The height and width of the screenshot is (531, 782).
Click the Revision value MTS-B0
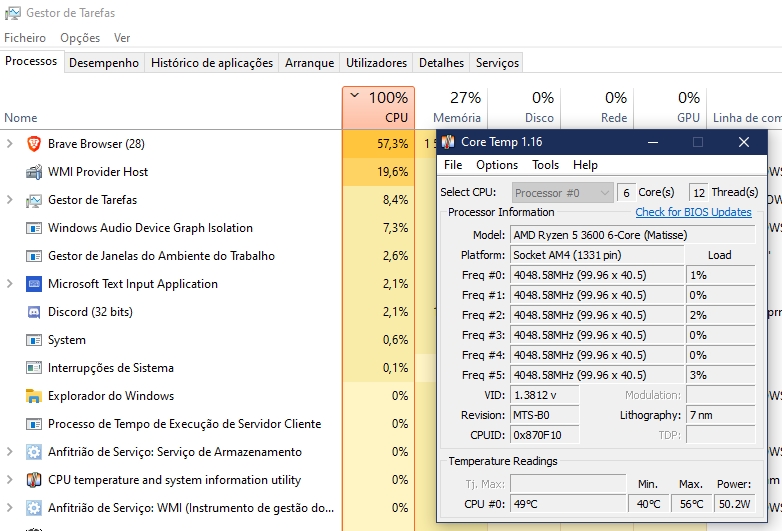pyautogui.click(x=545, y=415)
